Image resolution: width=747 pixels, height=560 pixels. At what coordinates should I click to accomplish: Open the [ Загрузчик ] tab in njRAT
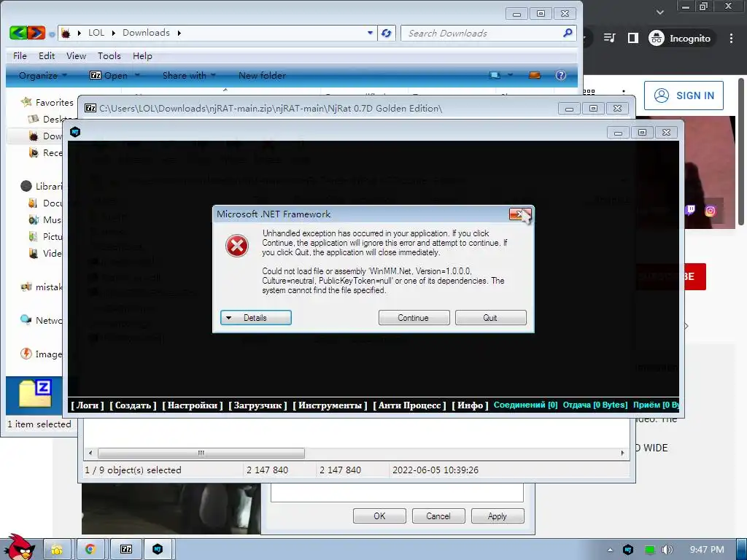tap(258, 405)
